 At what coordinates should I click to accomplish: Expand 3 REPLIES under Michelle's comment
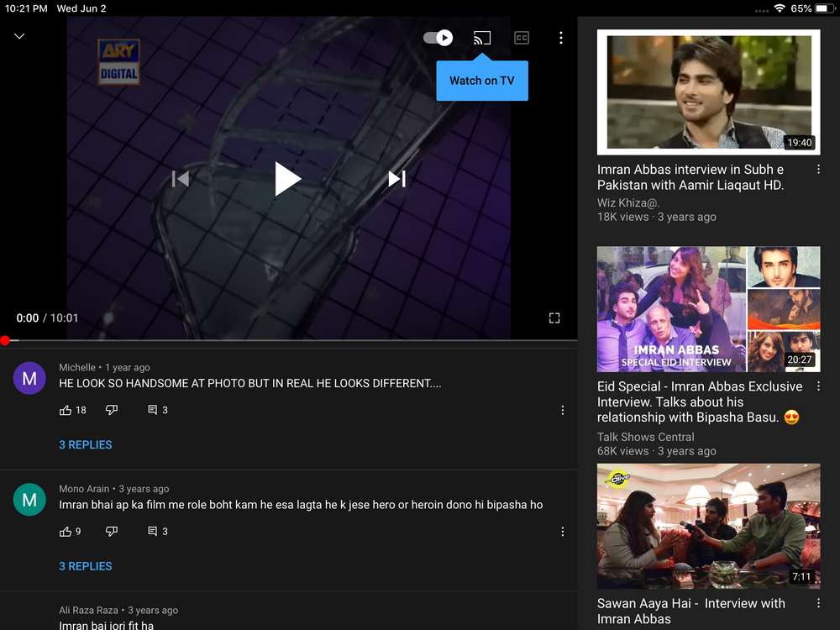(x=86, y=444)
